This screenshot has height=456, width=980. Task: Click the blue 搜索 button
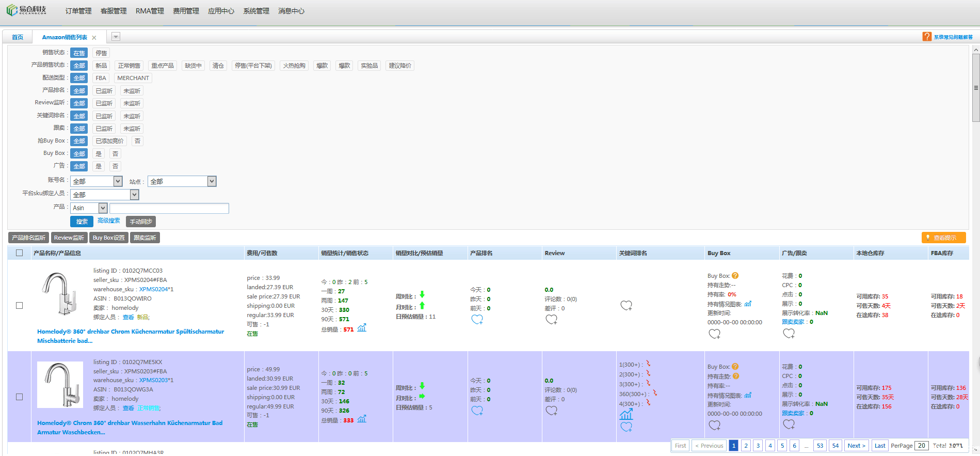click(82, 222)
